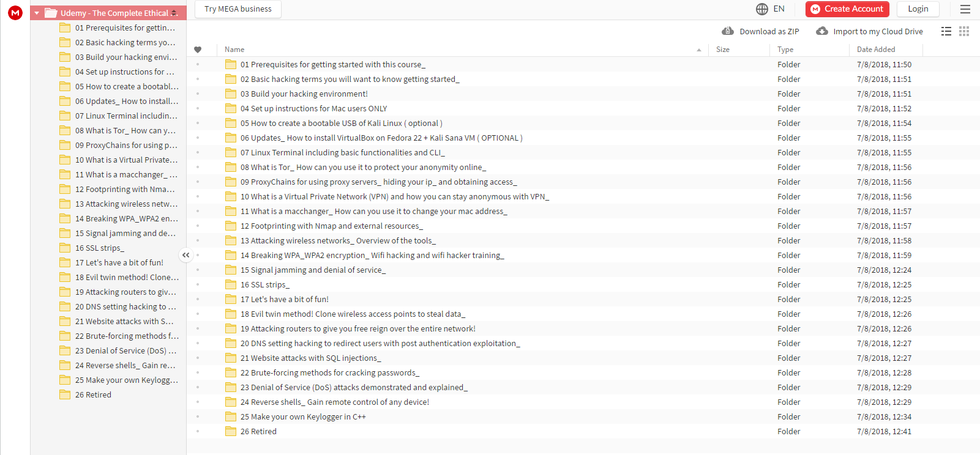This screenshot has height=455, width=980.
Task: Click folder icon of 10 VPN row
Action: click(231, 196)
